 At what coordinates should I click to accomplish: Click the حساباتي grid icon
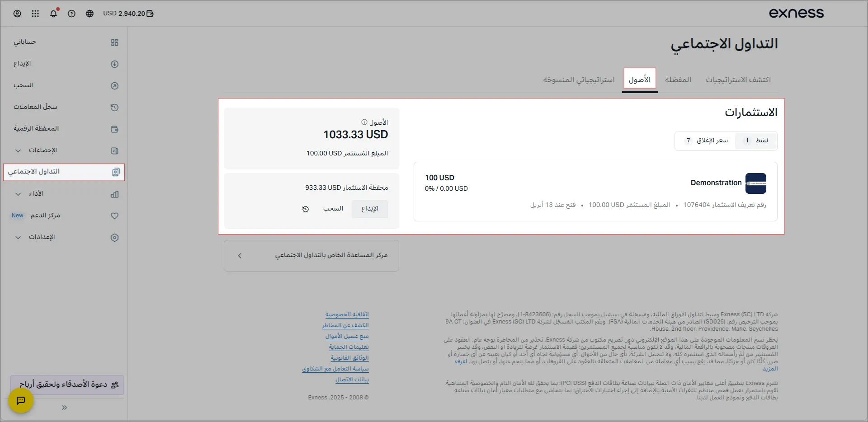115,42
